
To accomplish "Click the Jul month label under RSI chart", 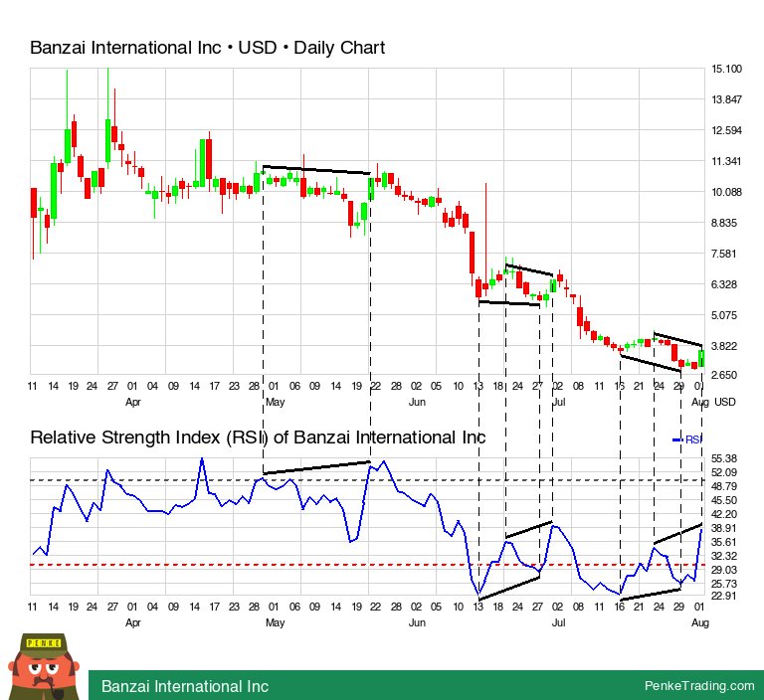I will point(558,623).
